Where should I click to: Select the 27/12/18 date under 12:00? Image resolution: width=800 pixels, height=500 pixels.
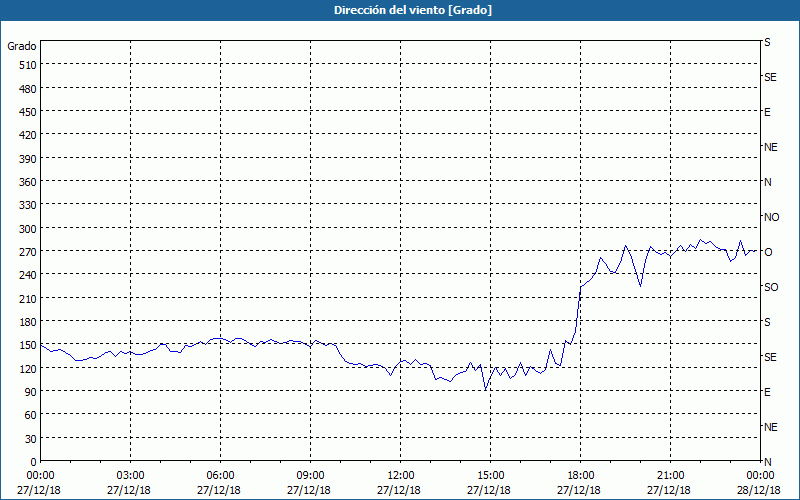tap(399, 490)
